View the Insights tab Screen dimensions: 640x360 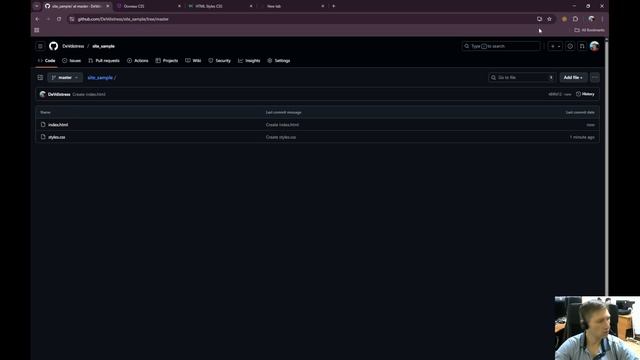[x=249, y=60]
